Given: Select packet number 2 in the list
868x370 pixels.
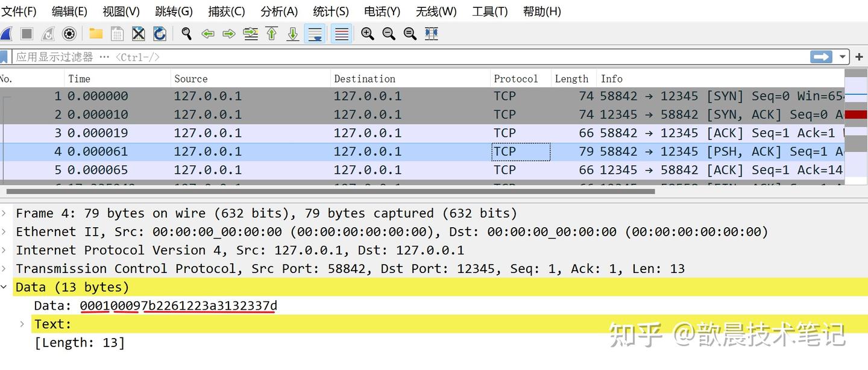Looking at the screenshot, I should [241, 114].
